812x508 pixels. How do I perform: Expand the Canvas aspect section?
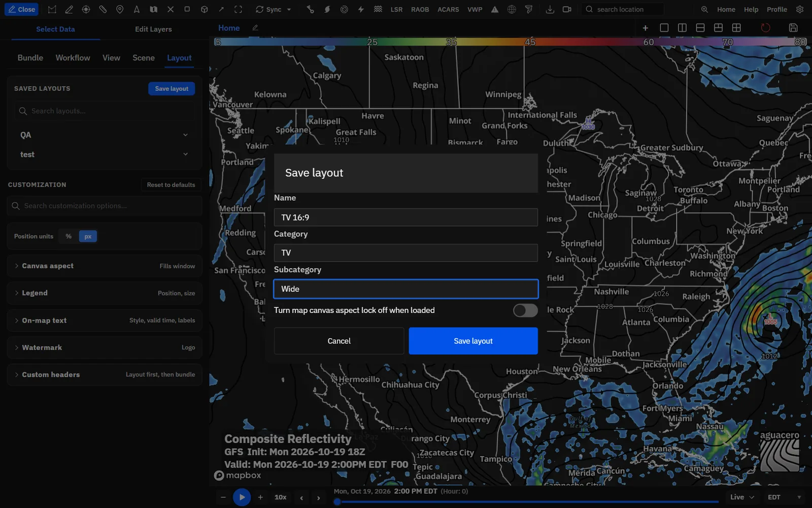click(105, 266)
